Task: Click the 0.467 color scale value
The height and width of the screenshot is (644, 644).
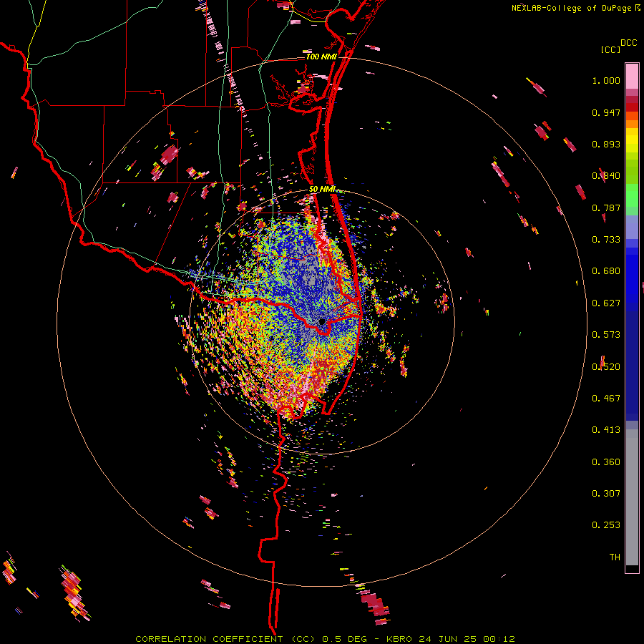Action: point(606,399)
